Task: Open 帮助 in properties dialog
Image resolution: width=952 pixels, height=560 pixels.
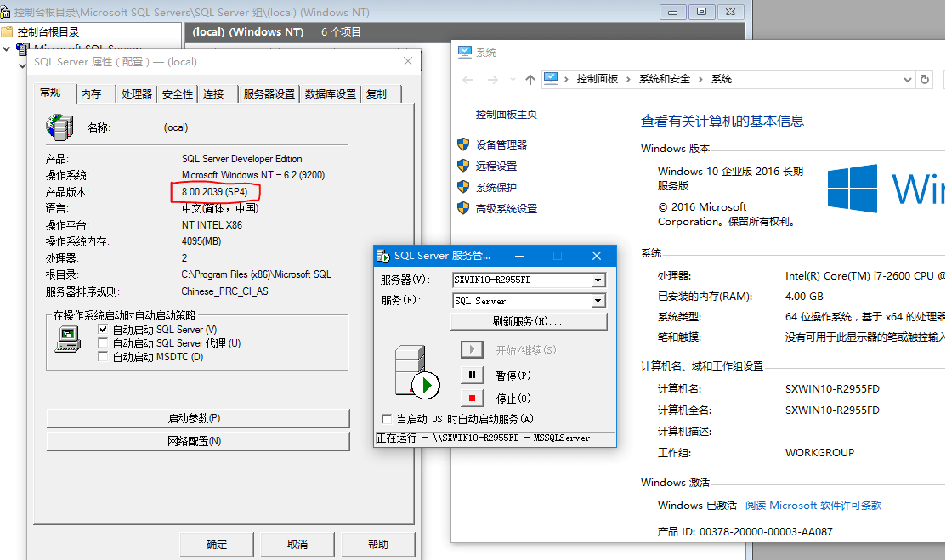Action: pyautogui.click(x=378, y=544)
